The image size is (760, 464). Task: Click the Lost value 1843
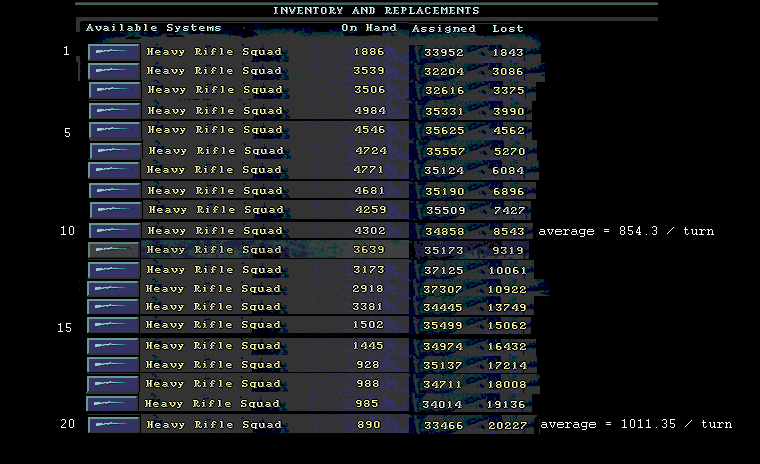(x=508, y=52)
